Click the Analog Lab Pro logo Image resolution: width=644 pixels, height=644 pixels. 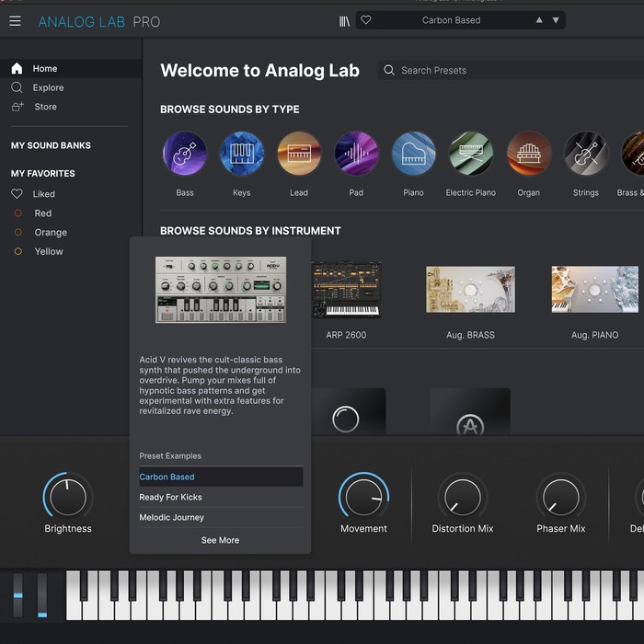[x=99, y=22]
